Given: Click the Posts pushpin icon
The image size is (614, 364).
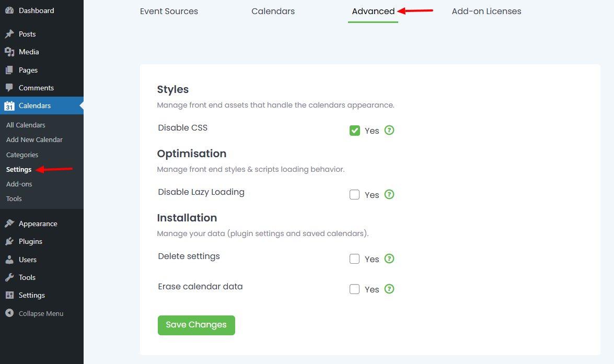Looking at the screenshot, I should (9, 34).
